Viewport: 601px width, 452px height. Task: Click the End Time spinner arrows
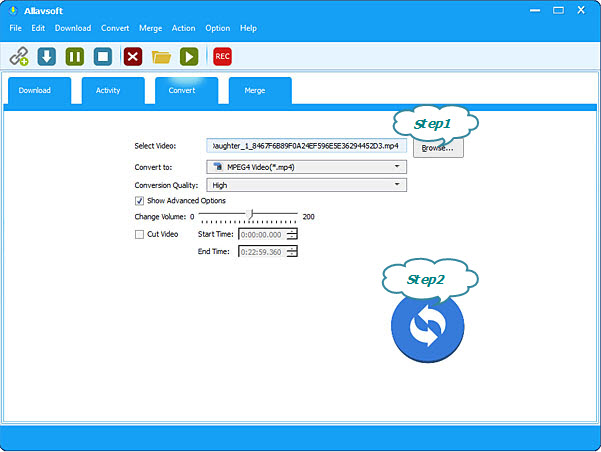click(x=292, y=251)
